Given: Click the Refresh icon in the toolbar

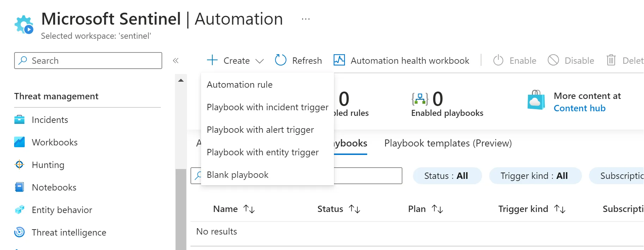Looking at the screenshot, I should pyautogui.click(x=281, y=60).
